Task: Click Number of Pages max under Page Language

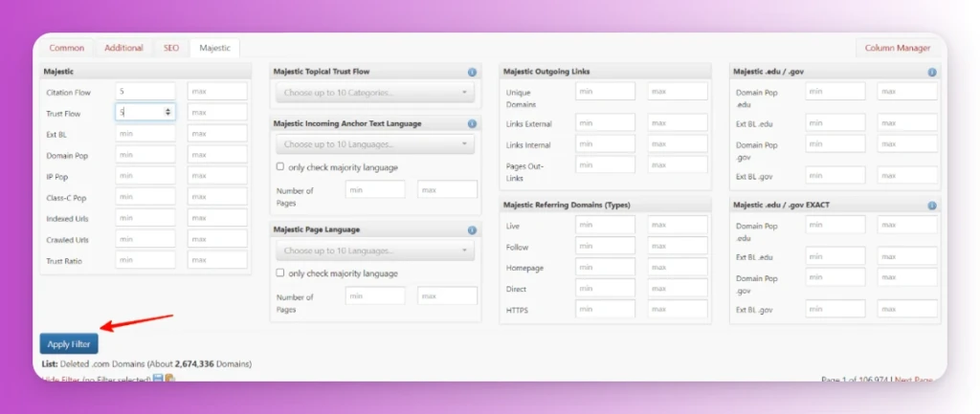Action: [448, 295]
